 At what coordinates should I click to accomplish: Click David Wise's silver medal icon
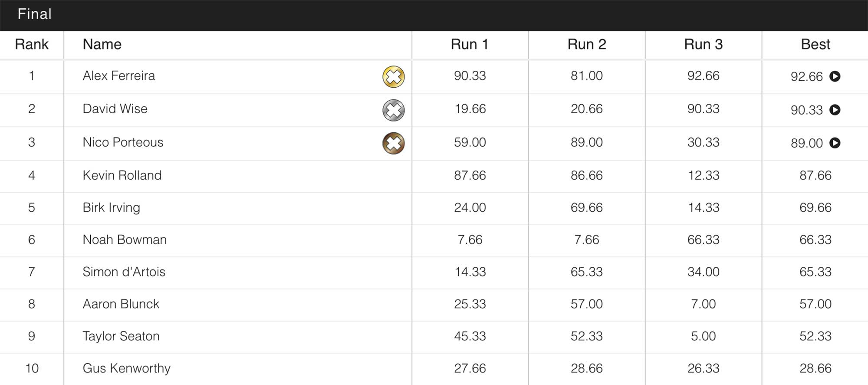click(393, 110)
